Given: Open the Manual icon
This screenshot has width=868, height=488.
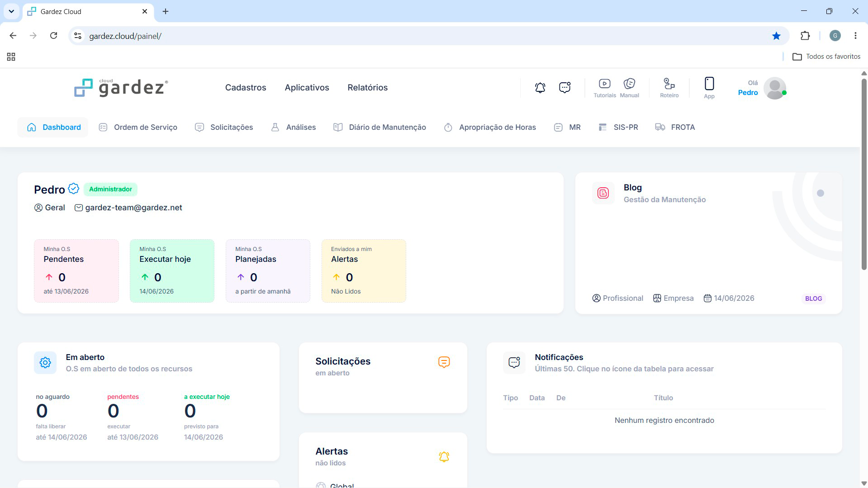Looking at the screenshot, I should click(x=629, y=88).
